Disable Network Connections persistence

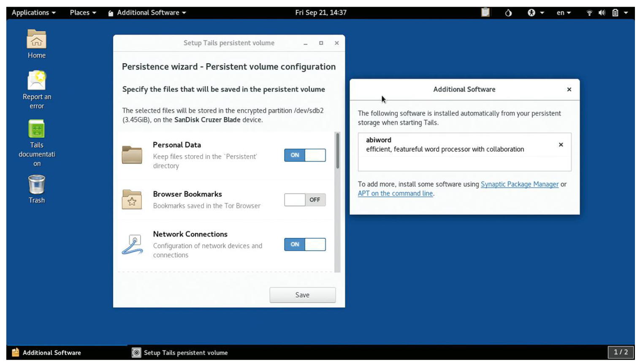point(305,245)
